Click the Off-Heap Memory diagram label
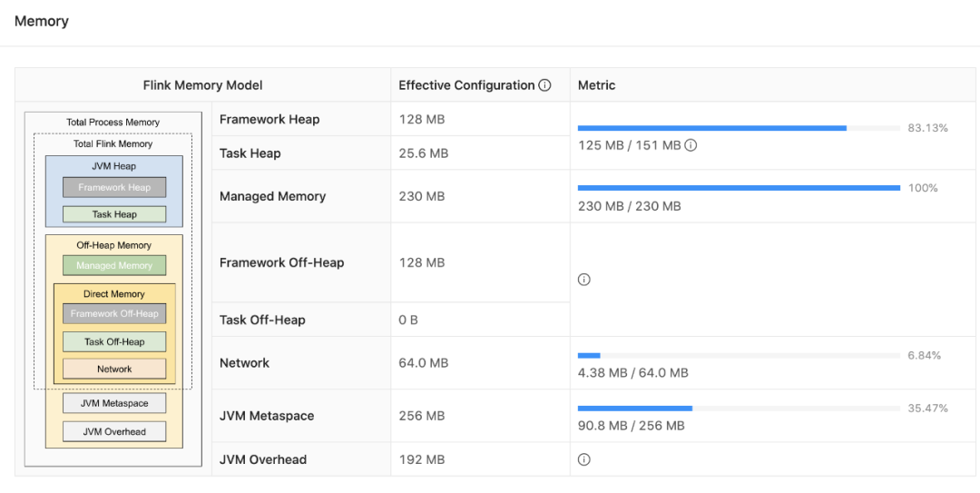Image resolution: width=980 pixels, height=493 pixels. tap(113, 245)
